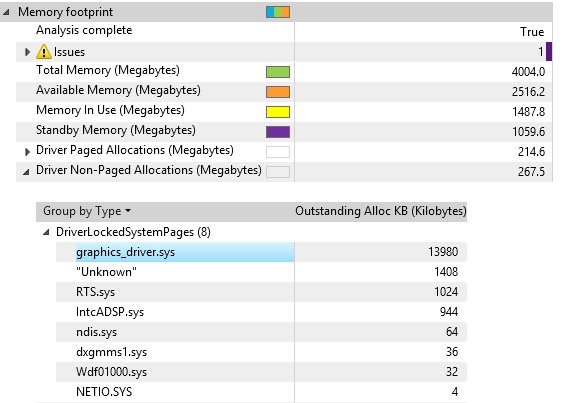Click the 64 allocation value for ndis.sys
The image size is (563, 403).
tap(452, 332)
